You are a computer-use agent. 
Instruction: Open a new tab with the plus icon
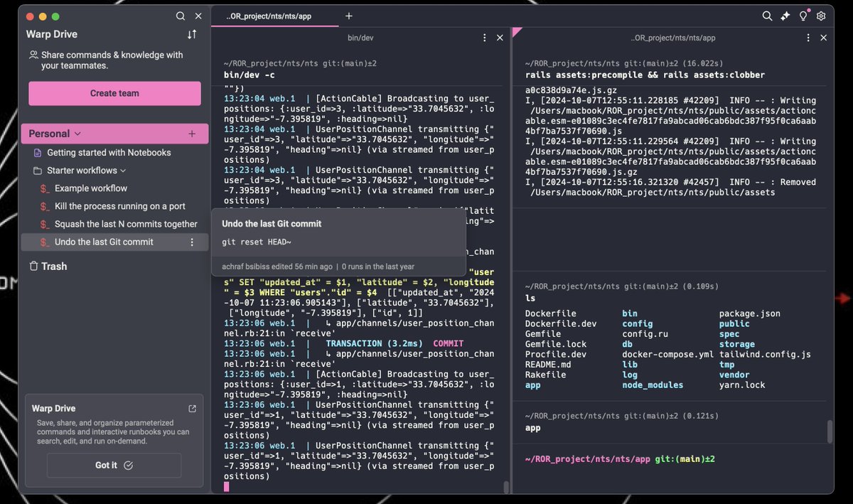(x=348, y=16)
